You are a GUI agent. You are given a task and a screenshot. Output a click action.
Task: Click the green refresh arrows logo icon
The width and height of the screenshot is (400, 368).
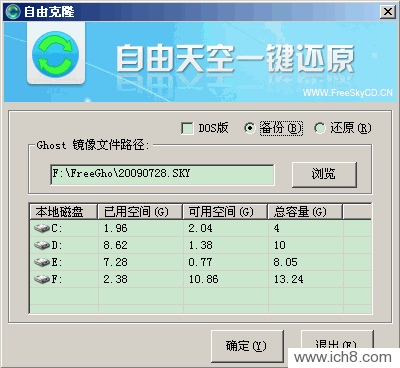pyautogui.click(x=56, y=53)
